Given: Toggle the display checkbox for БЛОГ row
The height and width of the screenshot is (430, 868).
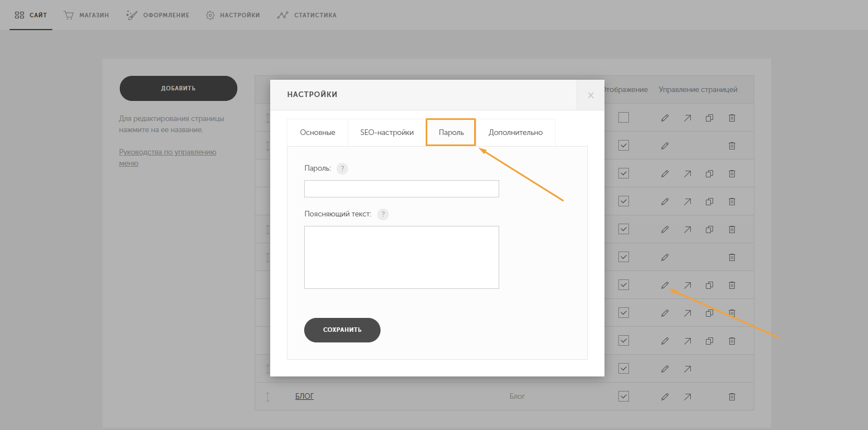Looking at the screenshot, I should [623, 396].
